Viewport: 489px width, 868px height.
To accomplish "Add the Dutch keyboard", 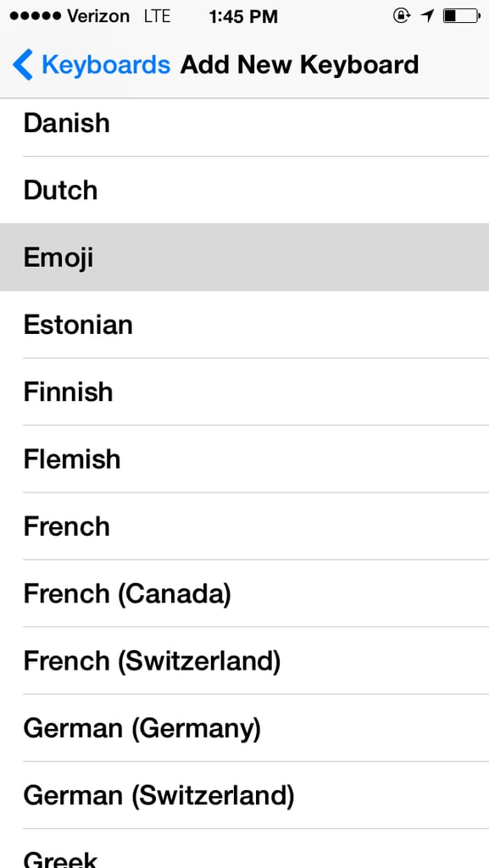I will coord(244,190).
